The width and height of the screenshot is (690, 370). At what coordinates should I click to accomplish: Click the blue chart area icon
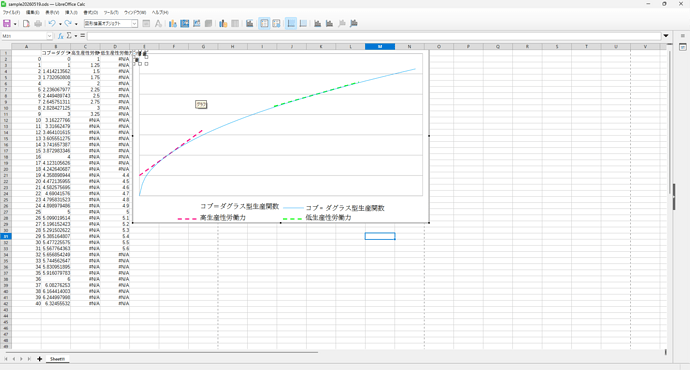tap(185, 24)
